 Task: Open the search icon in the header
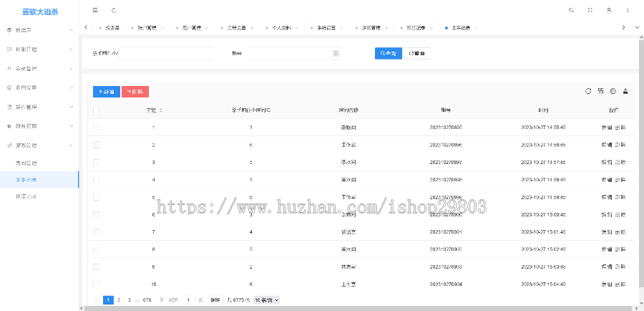coord(570,11)
